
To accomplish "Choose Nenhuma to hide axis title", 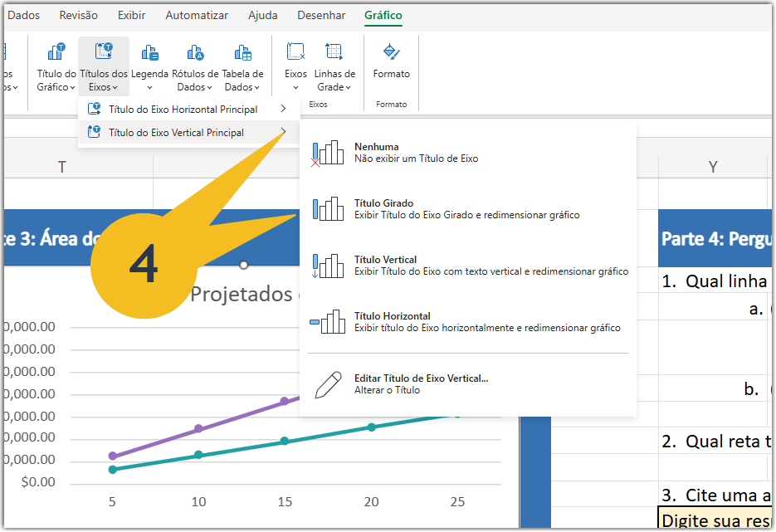I will click(468, 153).
